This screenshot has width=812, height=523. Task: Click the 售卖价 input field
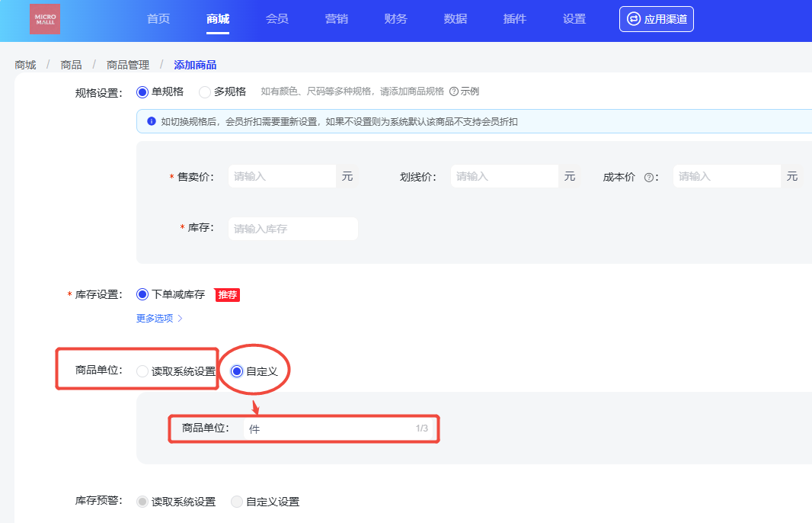pyautogui.click(x=282, y=176)
